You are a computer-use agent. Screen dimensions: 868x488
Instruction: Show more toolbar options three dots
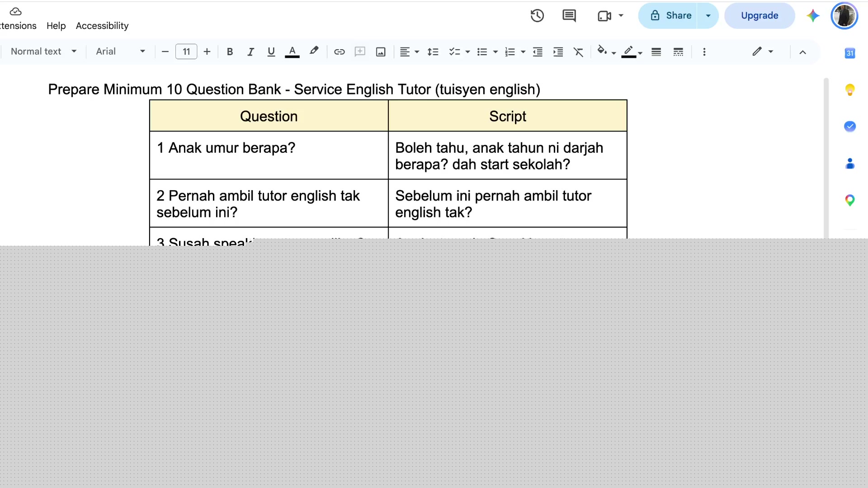click(x=704, y=52)
